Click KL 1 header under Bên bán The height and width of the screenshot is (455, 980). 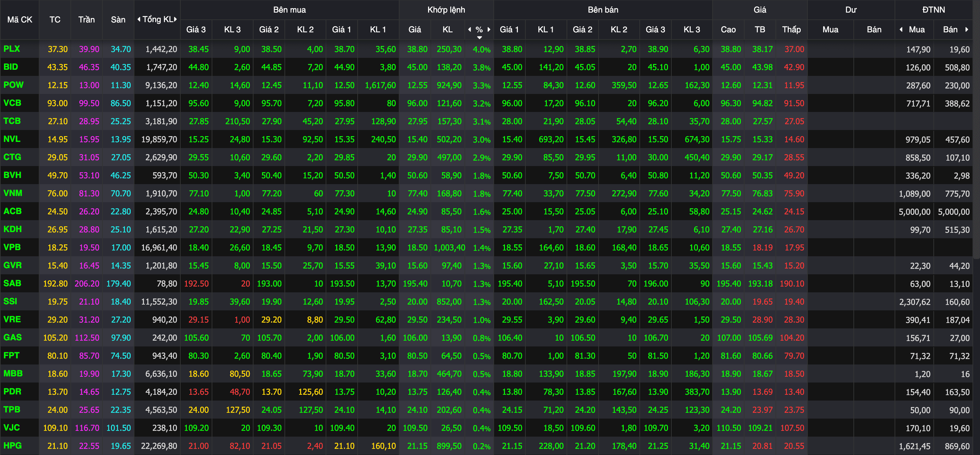tap(545, 29)
